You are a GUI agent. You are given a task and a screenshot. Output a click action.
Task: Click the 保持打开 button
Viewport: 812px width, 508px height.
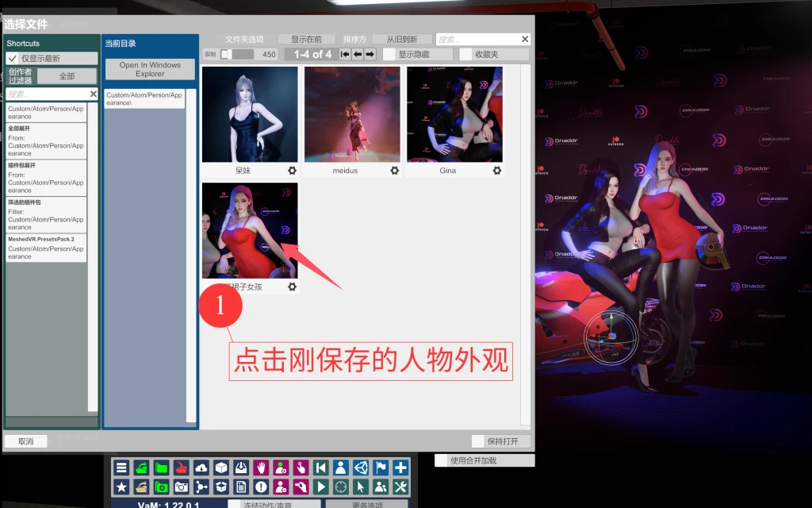click(499, 441)
